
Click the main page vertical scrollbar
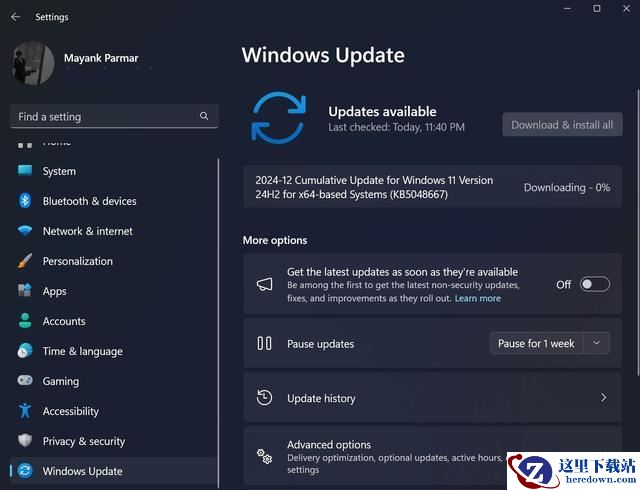tap(638, 233)
